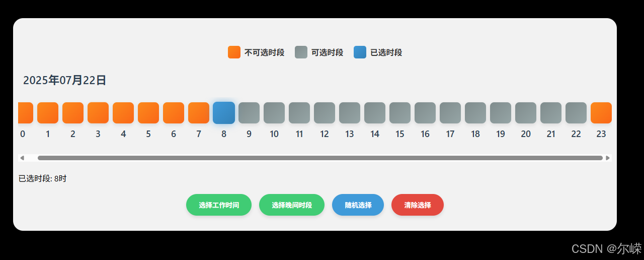Click the blue 随机选择 button
Screen dimensions: 644x260
pyautogui.click(x=358, y=205)
